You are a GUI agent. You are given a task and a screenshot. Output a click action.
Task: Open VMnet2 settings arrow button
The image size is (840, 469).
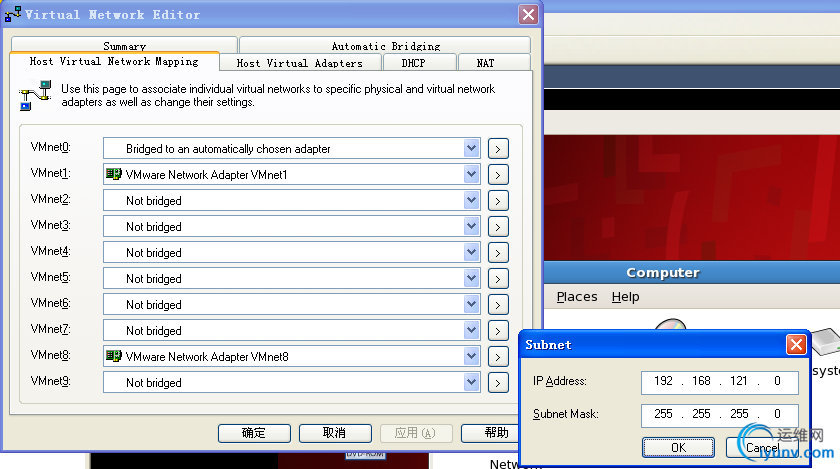pos(498,200)
